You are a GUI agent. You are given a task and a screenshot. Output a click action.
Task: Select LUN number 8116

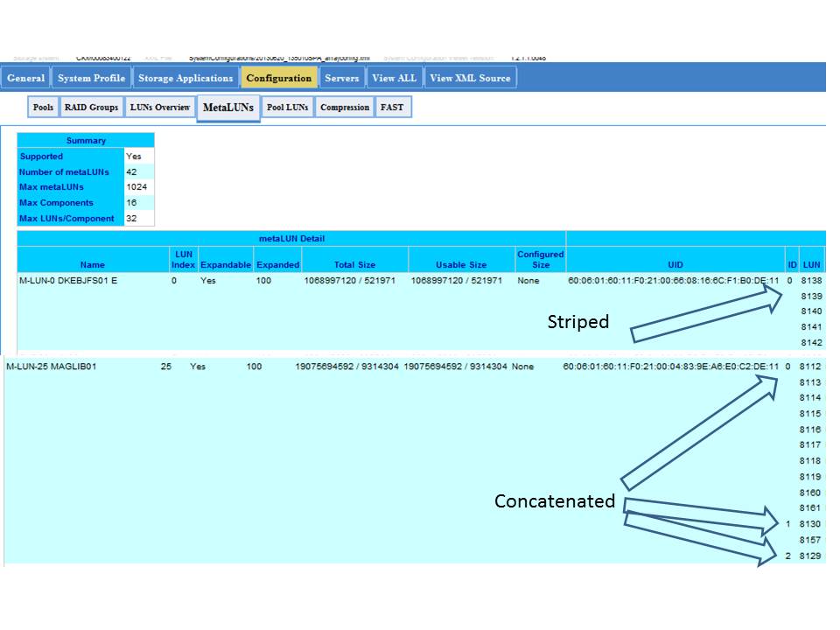[810, 430]
